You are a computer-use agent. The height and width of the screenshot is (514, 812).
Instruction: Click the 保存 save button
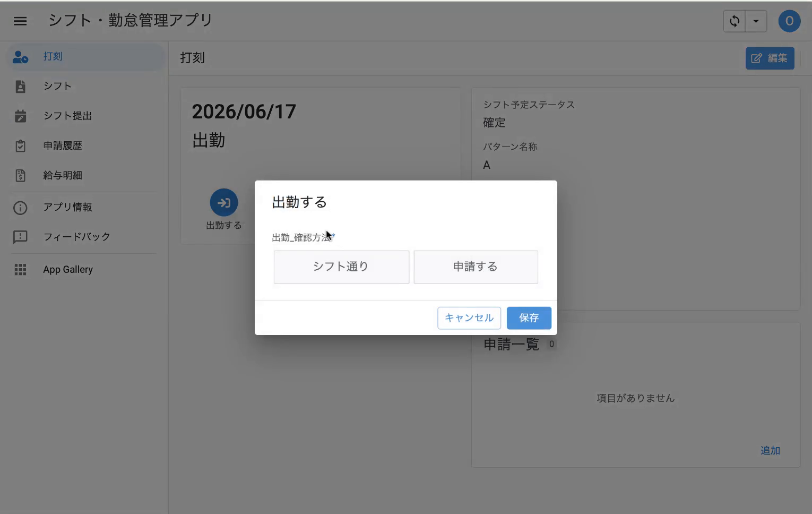coord(529,318)
